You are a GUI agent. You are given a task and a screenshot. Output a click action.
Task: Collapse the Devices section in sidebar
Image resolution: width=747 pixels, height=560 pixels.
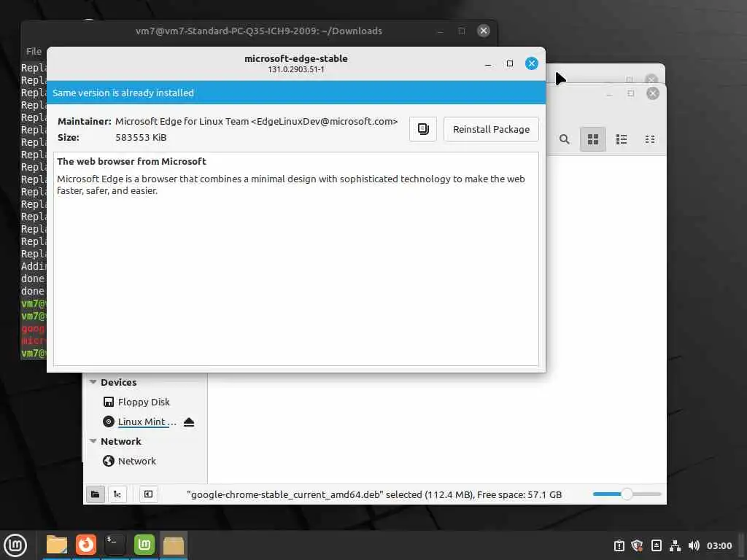click(x=93, y=382)
